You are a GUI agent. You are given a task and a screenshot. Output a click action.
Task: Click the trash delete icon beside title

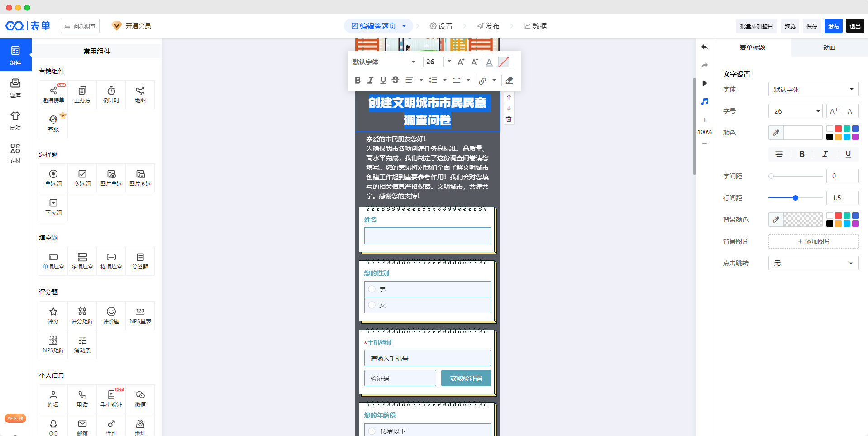pos(509,119)
